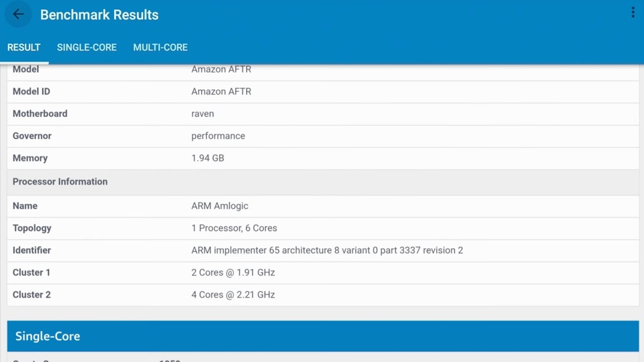Click the 'Benchmark Results' title
644x362 pixels.
(x=99, y=15)
